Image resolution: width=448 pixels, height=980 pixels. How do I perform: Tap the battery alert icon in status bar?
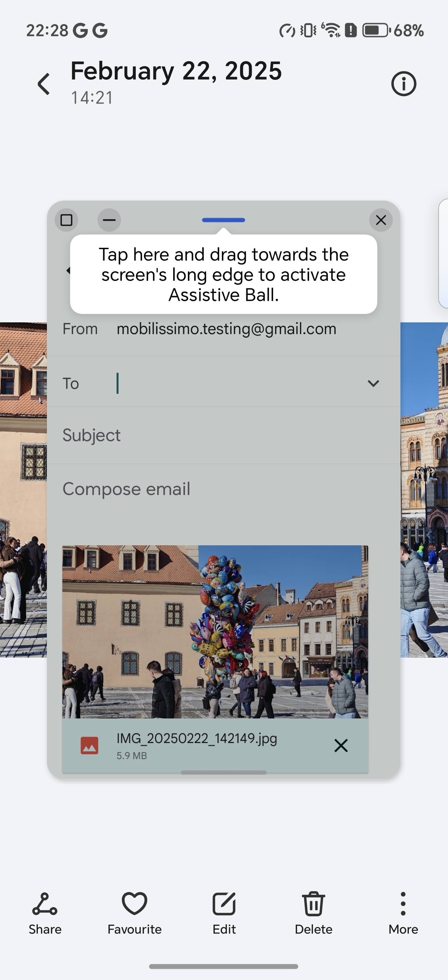point(351,30)
